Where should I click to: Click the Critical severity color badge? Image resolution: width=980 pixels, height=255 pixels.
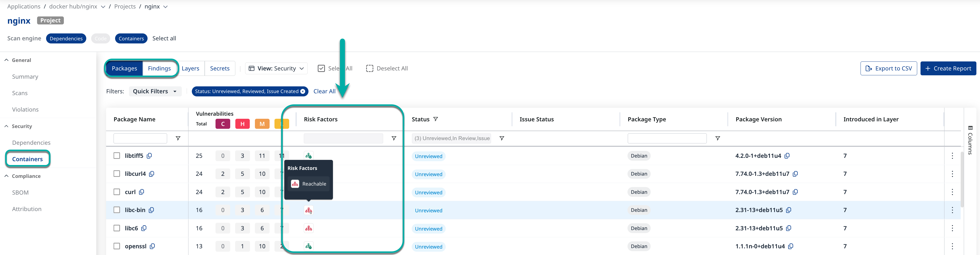point(222,124)
